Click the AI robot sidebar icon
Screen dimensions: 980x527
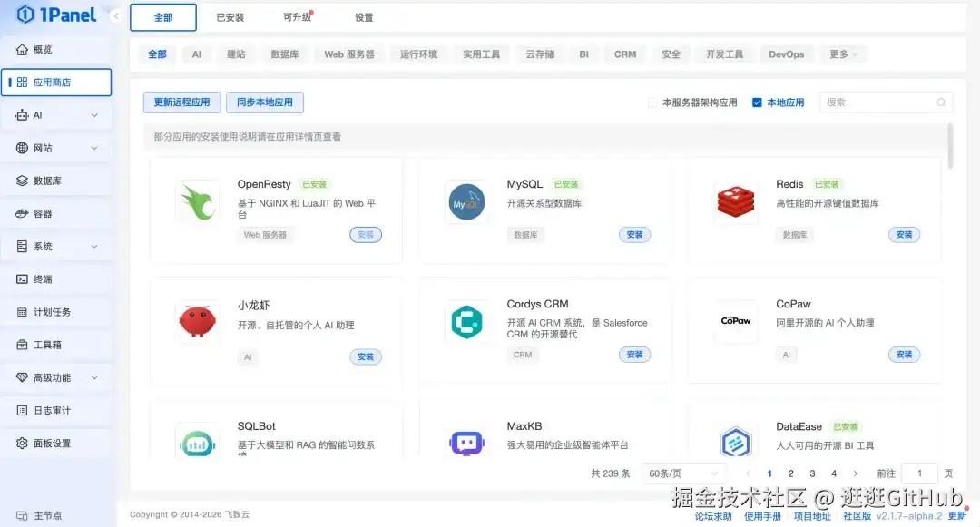(x=22, y=115)
